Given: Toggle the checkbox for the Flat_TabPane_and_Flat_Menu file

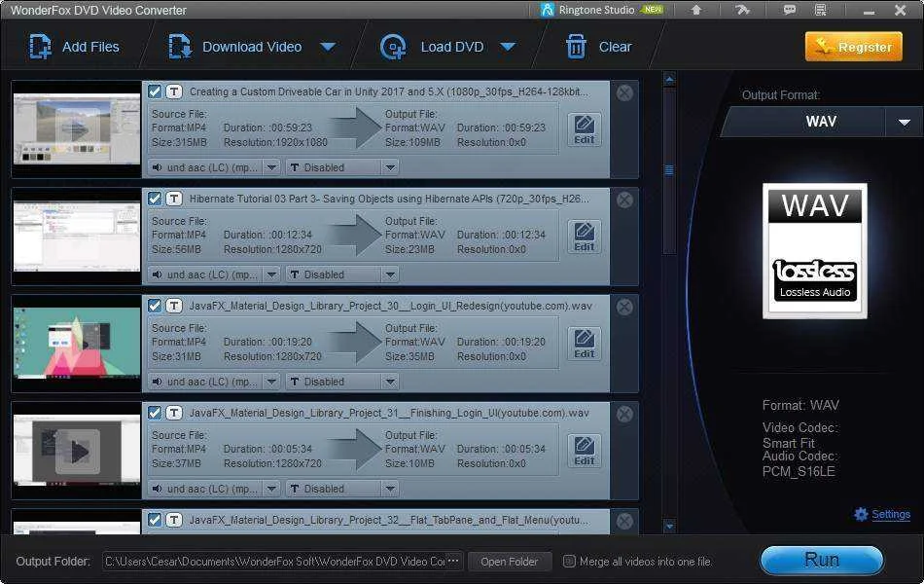Looking at the screenshot, I should point(155,520).
